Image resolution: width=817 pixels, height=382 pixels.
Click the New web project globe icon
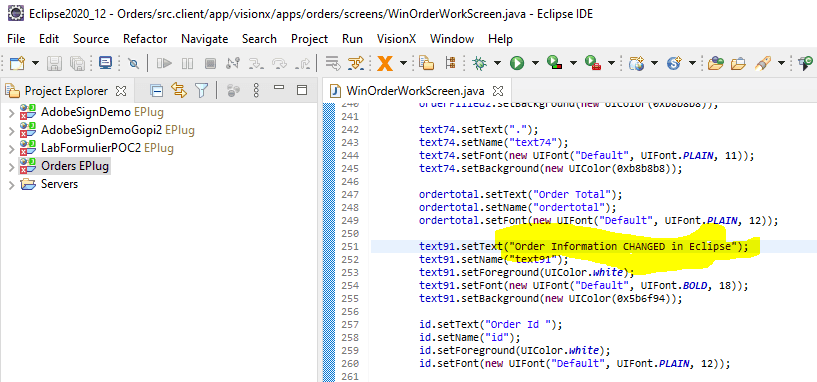point(636,63)
